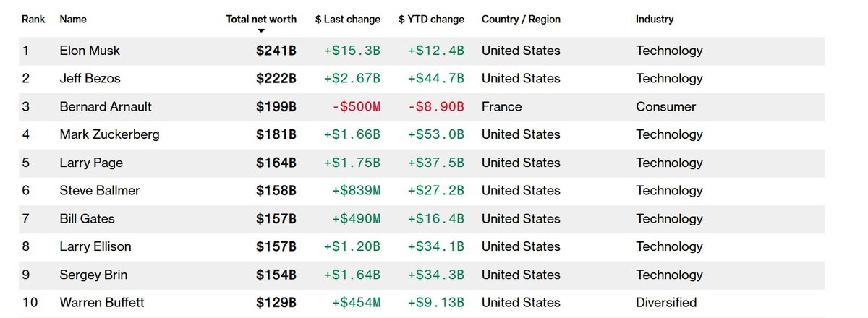
Task: Click Sergey Brin's name
Action: (93, 275)
